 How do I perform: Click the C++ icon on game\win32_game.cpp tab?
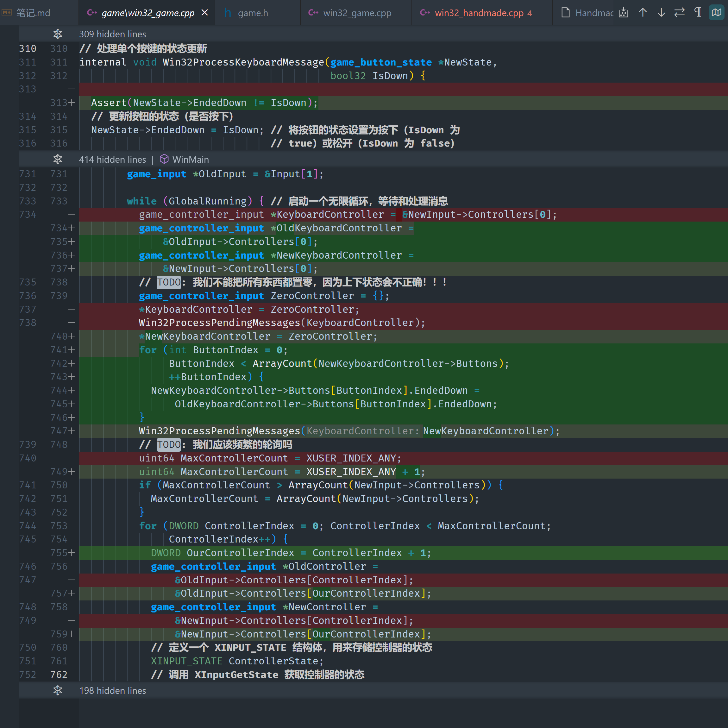(92, 13)
